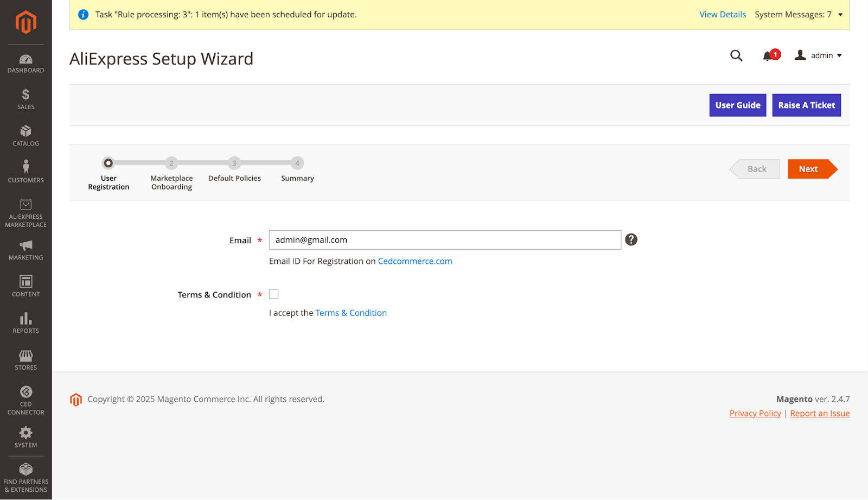Viewport: 868px width, 500px height.
Task: Open the User Guide button
Action: [737, 105]
